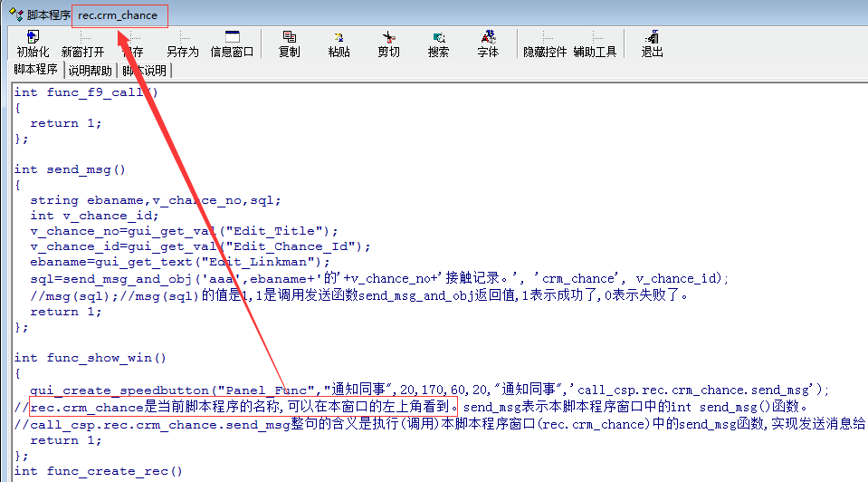This screenshot has width=868, height=482.
Task: Click the 'int func_show_win()' code line
Action: click(91, 357)
